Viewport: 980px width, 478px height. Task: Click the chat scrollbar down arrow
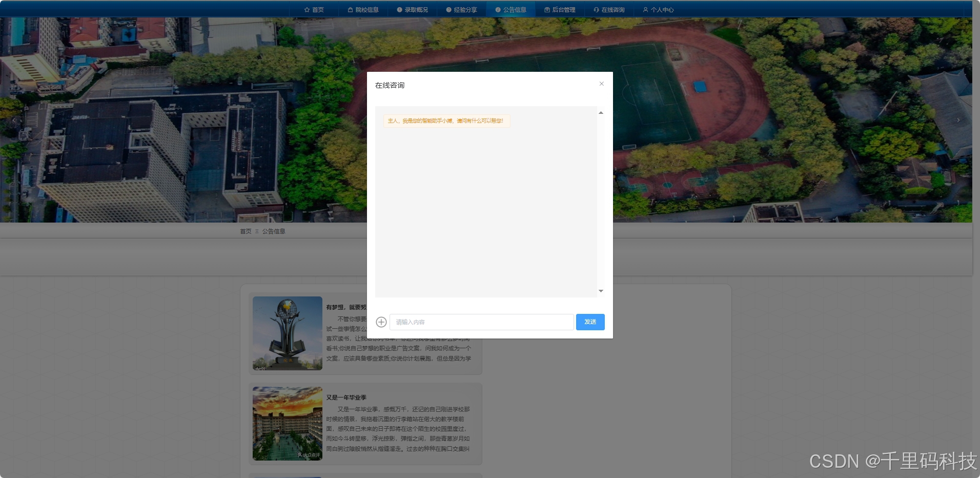tap(601, 291)
